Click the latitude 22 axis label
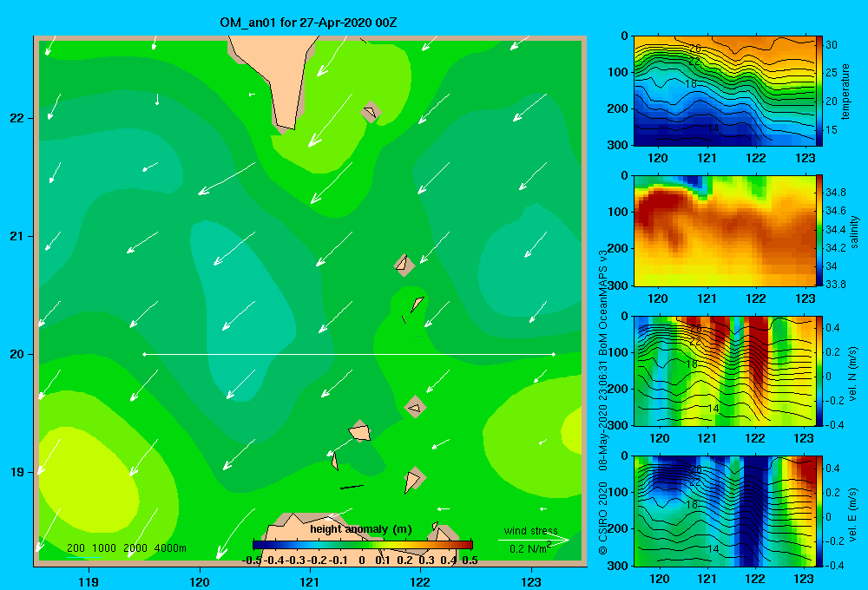Screen dimensions: 868x590 (x=17, y=118)
